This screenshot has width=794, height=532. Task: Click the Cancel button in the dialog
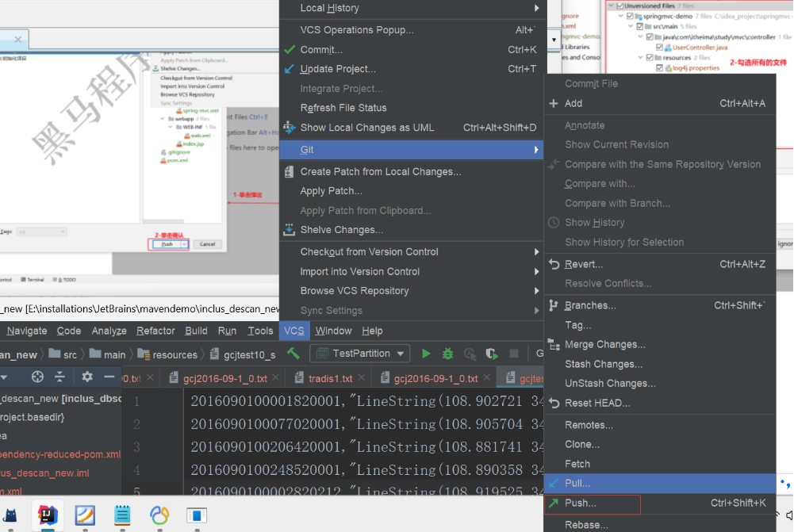pos(207,244)
